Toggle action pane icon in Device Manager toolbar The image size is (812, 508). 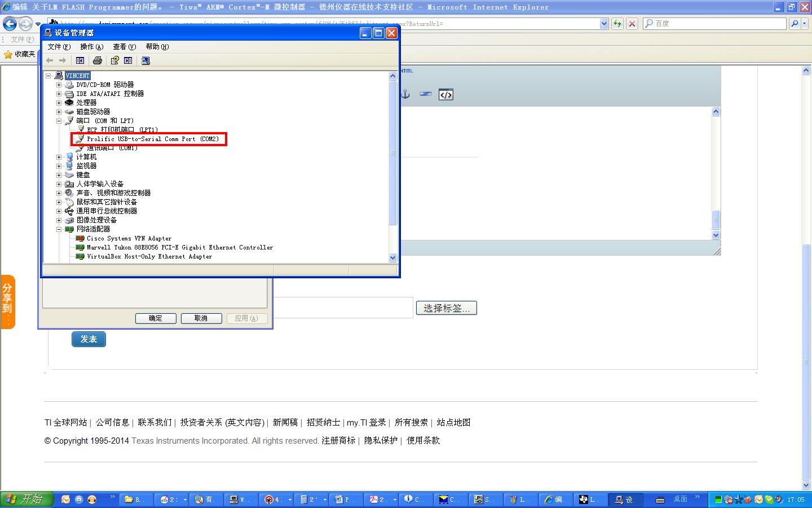(128, 60)
